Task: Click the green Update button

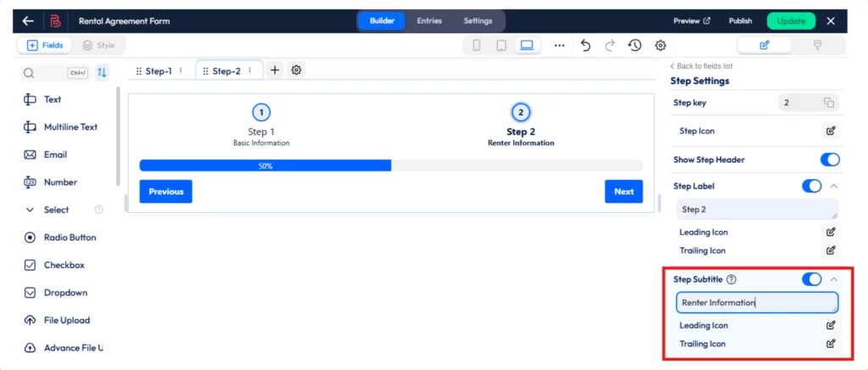Action: pos(790,21)
